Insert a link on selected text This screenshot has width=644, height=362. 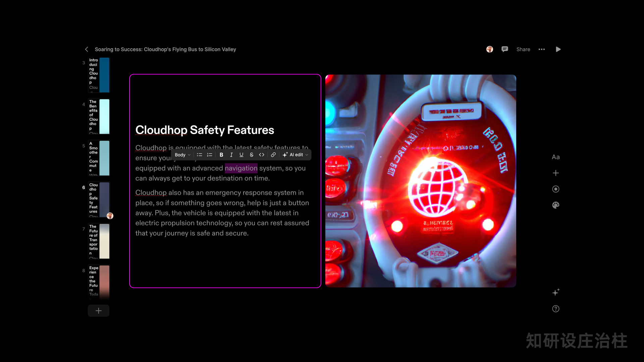click(273, 155)
